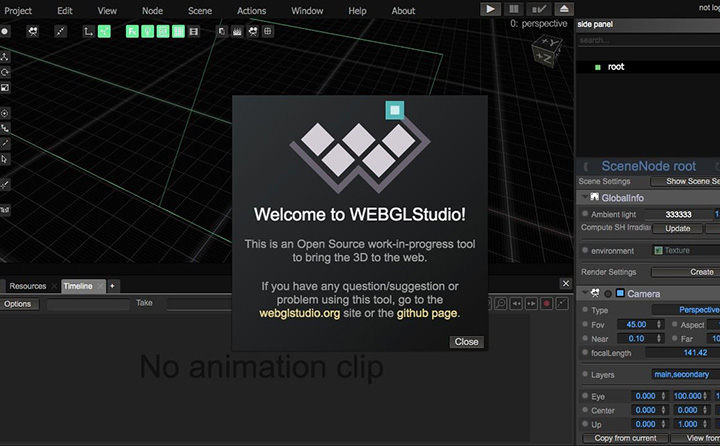Click the camera icon beside histogram icon

tap(253, 31)
